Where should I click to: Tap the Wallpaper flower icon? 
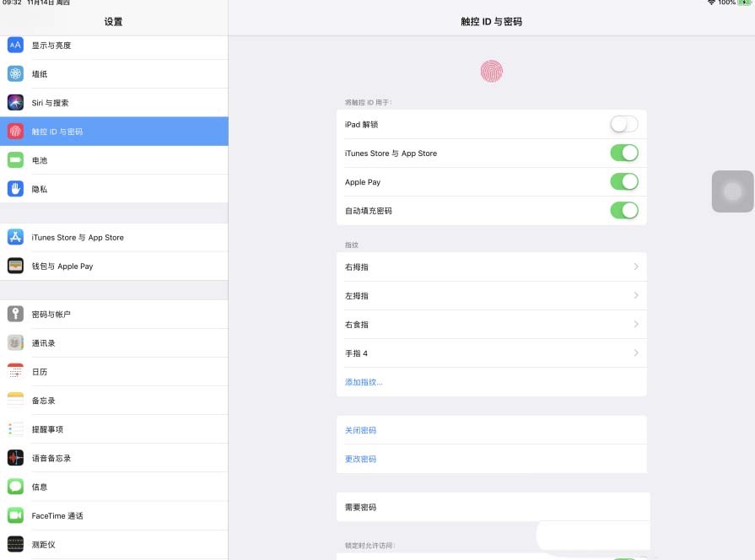[x=15, y=73]
